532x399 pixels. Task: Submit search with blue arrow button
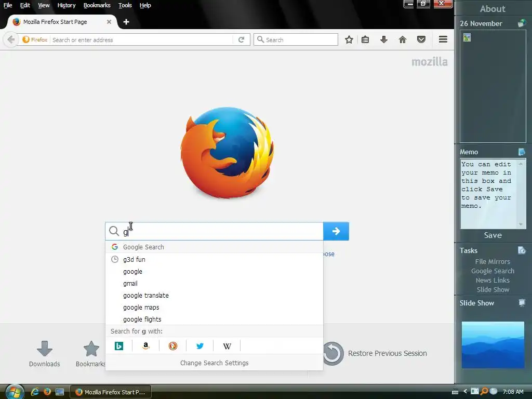tap(336, 231)
